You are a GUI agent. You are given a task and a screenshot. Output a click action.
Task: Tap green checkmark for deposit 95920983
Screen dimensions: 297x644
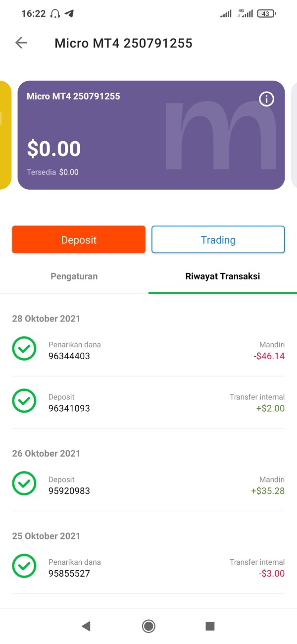24,484
